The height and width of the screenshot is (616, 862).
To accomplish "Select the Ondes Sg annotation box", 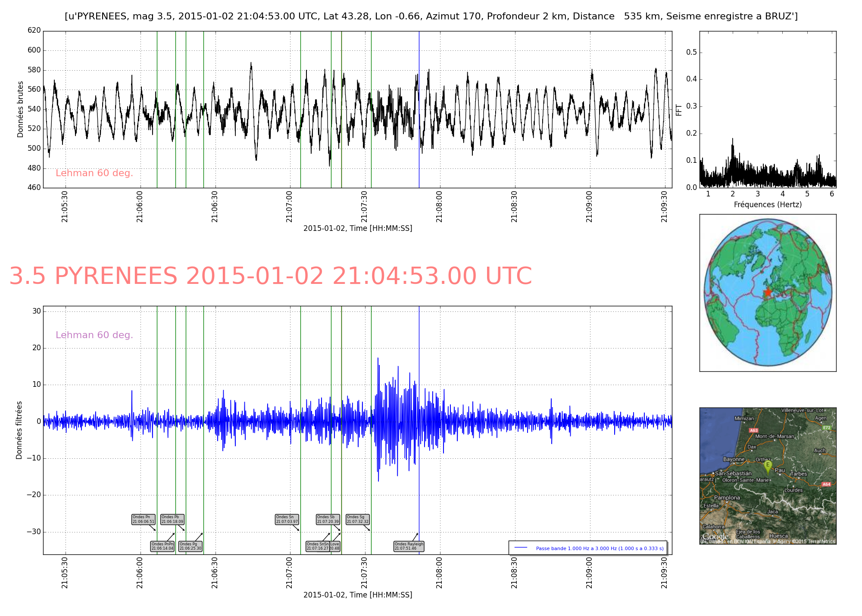I will [x=358, y=519].
